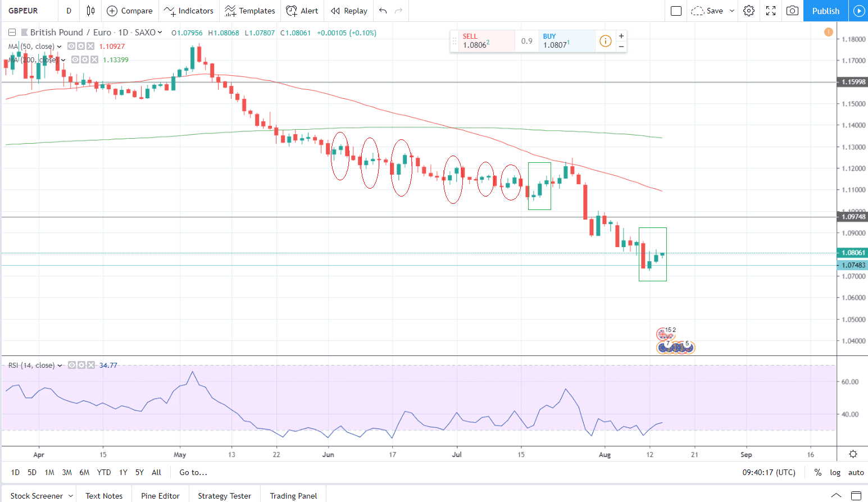Viewport: 868px width, 502px height.
Task: Start bar Replay mode
Action: click(x=349, y=11)
